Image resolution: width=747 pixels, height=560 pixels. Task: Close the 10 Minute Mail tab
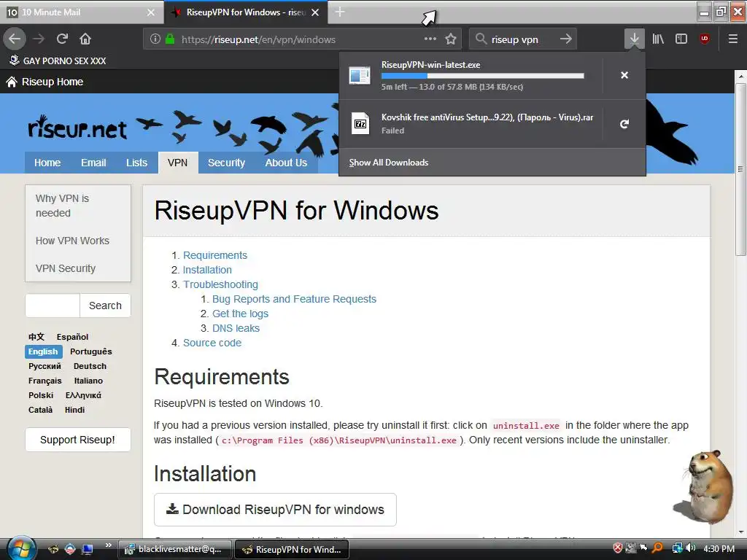(x=150, y=12)
